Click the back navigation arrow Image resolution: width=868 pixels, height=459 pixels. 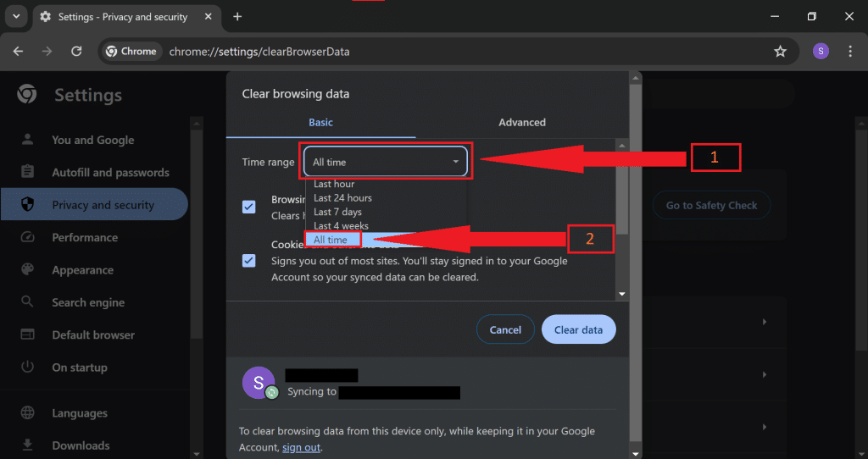18,52
